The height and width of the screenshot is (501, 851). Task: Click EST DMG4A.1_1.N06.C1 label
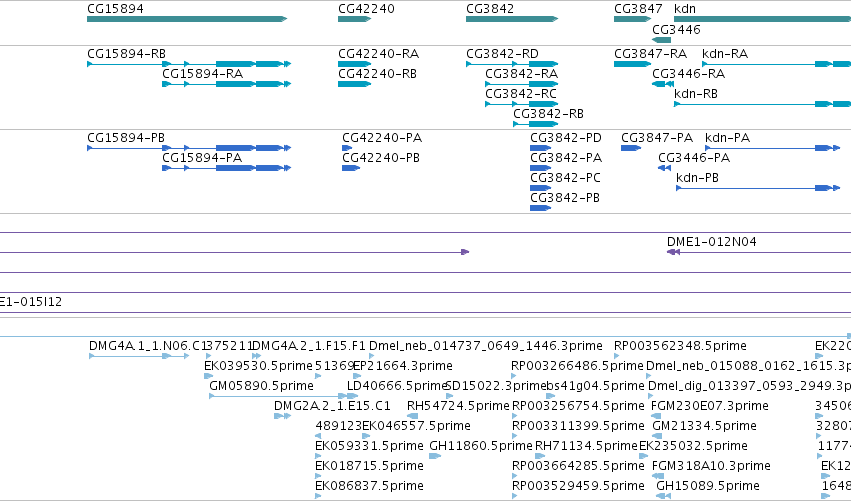click(x=146, y=346)
